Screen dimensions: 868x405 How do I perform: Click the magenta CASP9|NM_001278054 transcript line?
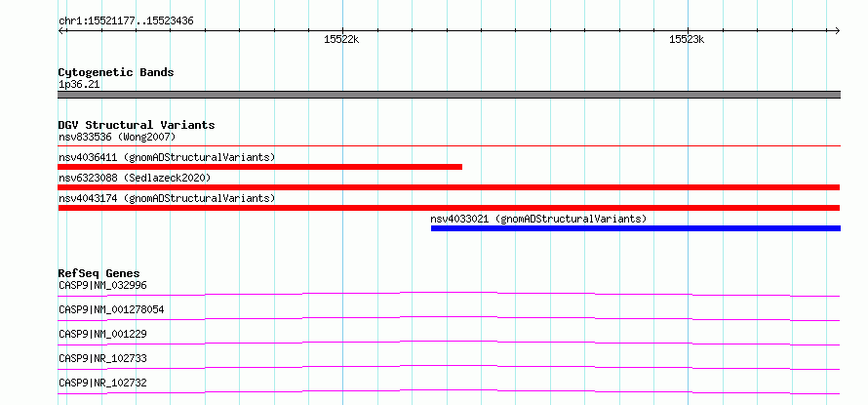pos(449,318)
